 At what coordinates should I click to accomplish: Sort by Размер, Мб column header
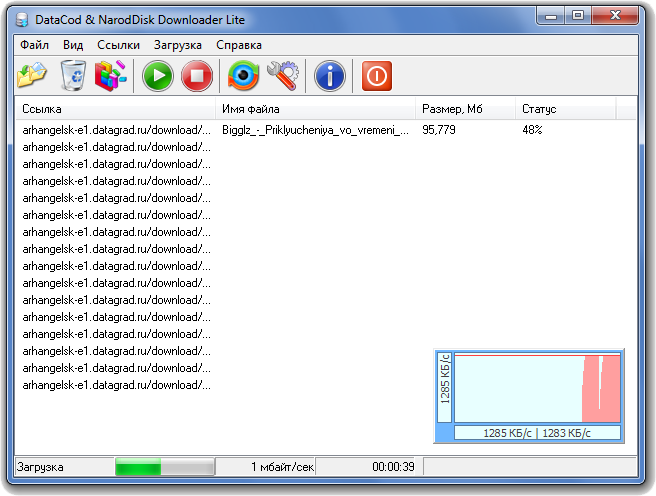click(465, 109)
